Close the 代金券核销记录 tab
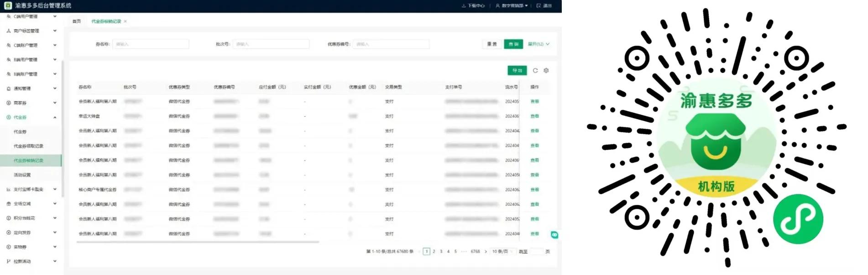 point(125,21)
